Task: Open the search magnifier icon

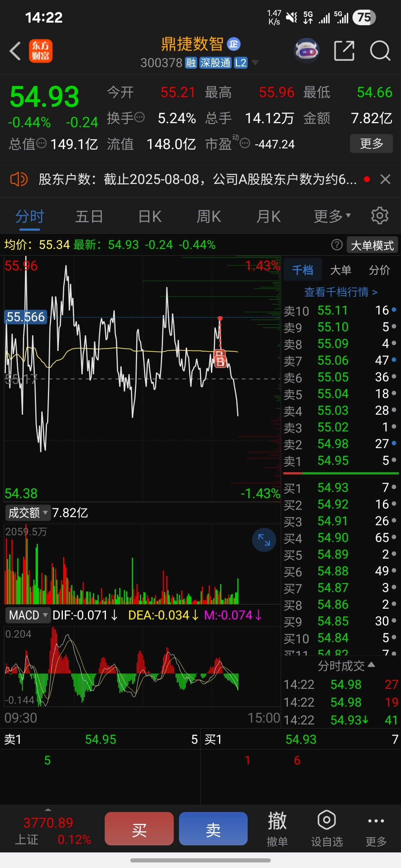Action: [x=380, y=51]
